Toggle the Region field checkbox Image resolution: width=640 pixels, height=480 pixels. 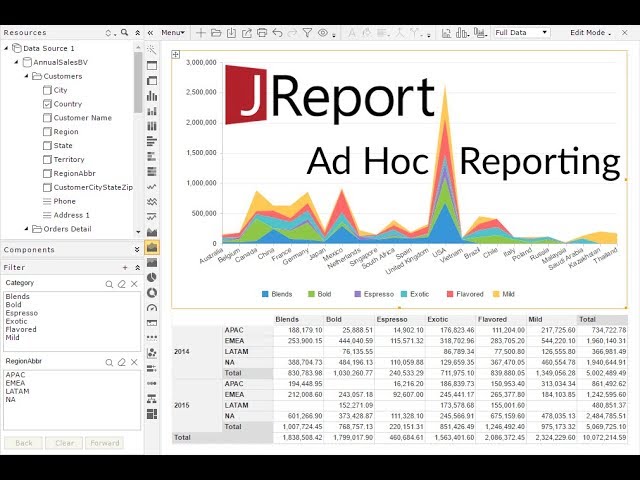pyautogui.click(x=47, y=132)
